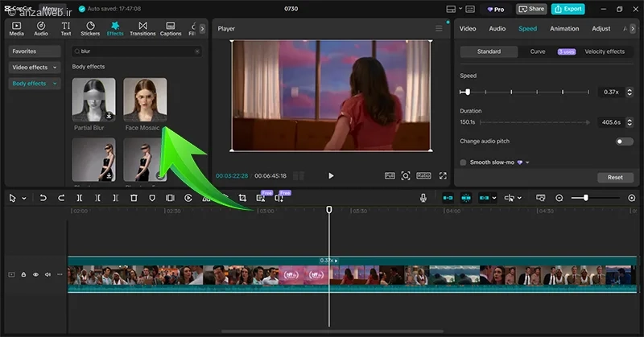Select the Crop tool in timeline toolbar

pos(242,198)
